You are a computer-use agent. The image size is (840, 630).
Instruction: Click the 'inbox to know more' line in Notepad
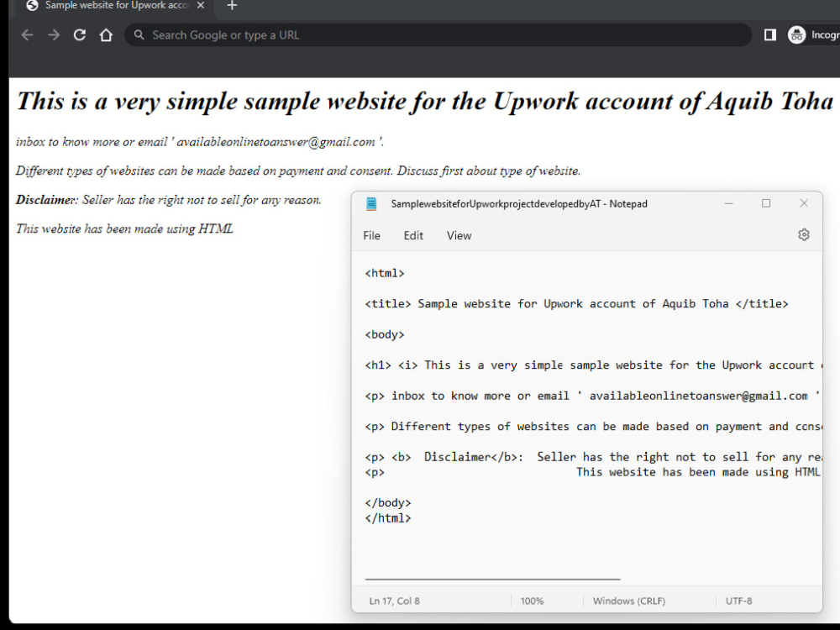point(592,396)
